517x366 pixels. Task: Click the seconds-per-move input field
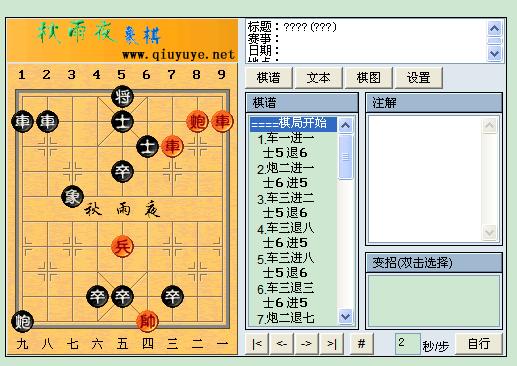click(407, 343)
